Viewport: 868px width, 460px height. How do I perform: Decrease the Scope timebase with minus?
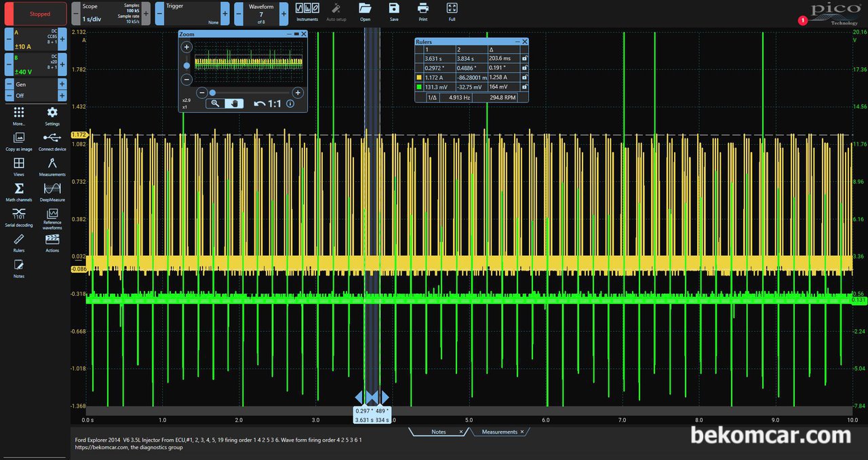(76, 14)
